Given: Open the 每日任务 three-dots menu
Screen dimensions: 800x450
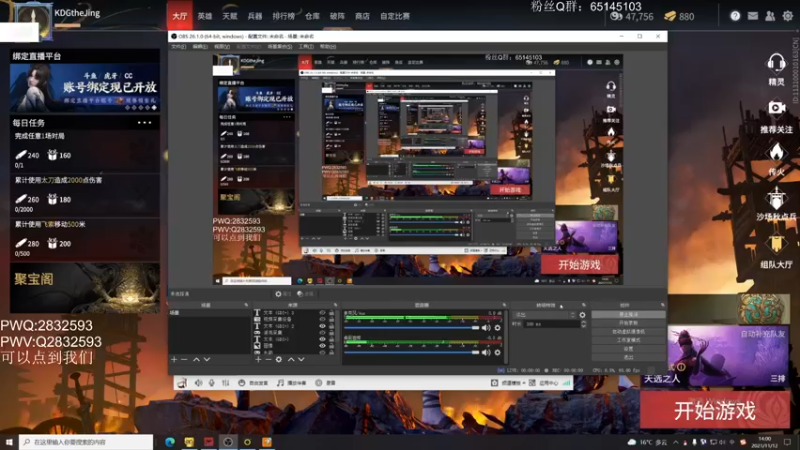Looking at the screenshot, I should click(144, 122).
